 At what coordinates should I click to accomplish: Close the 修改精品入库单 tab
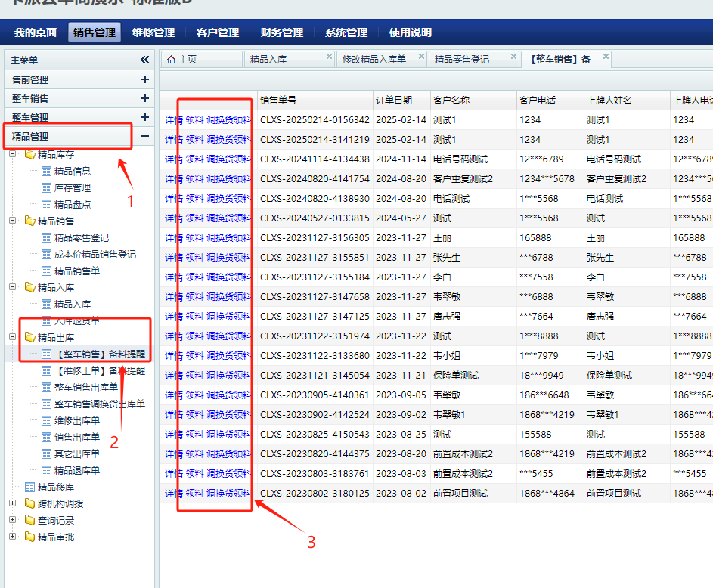[x=421, y=57]
